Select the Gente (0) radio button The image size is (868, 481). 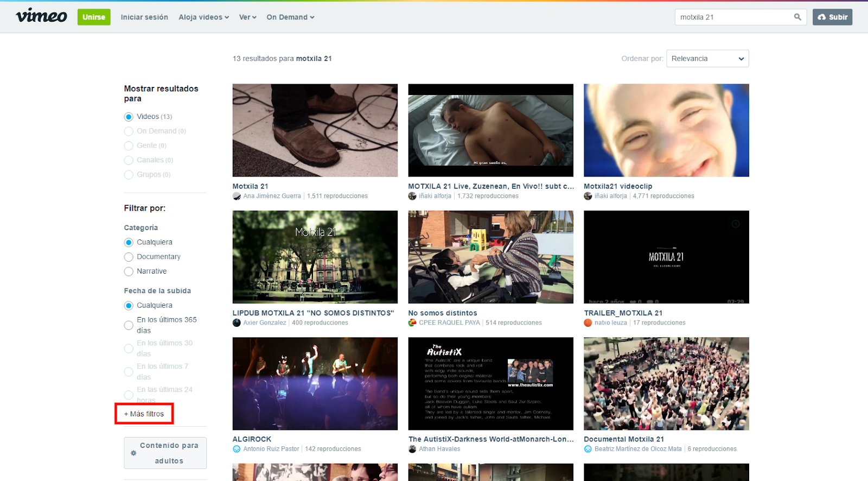coord(129,145)
